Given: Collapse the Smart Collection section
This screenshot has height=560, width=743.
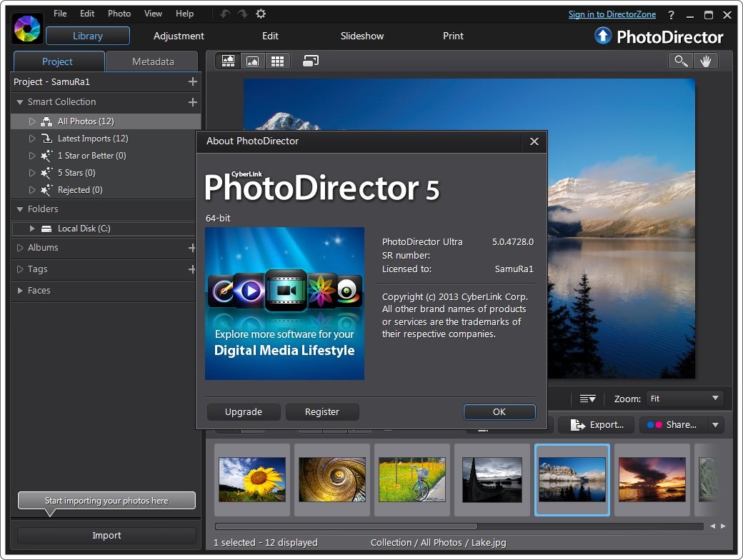Looking at the screenshot, I should click(x=20, y=102).
